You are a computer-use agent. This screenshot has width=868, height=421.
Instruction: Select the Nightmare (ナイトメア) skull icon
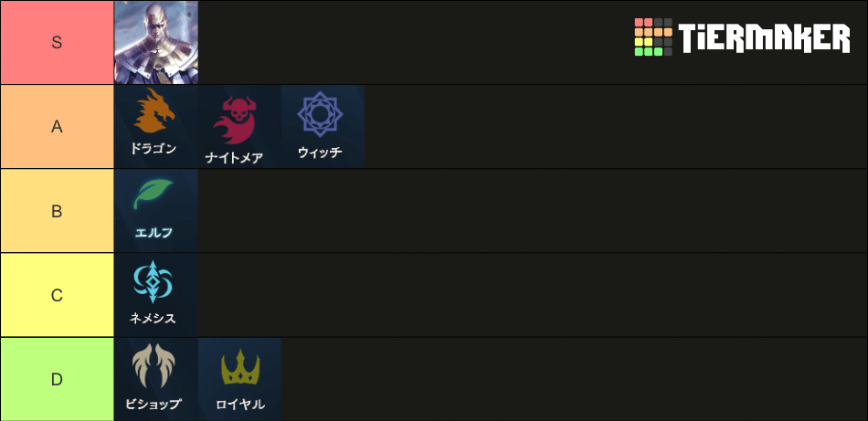pyautogui.click(x=239, y=126)
